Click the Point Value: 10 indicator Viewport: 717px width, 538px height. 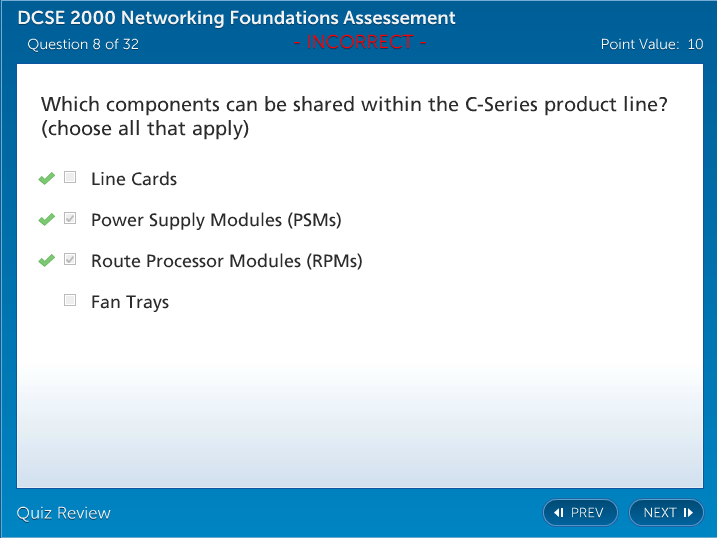click(x=651, y=44)
